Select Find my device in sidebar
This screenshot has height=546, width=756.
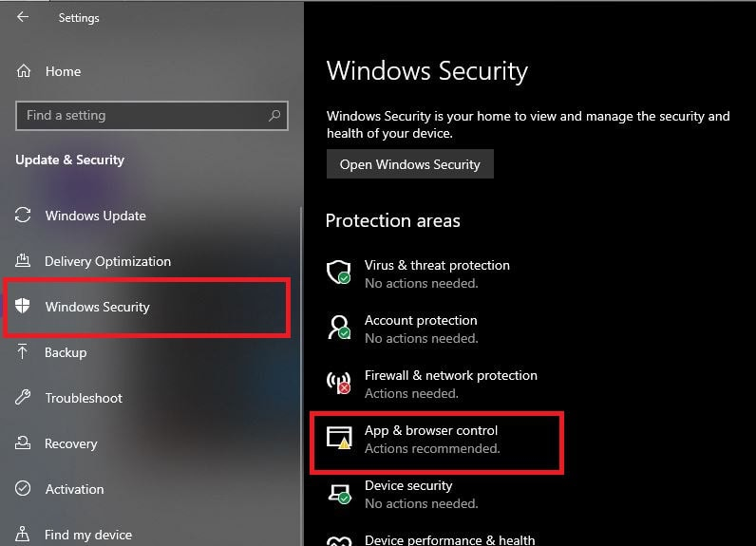[88, 535]
